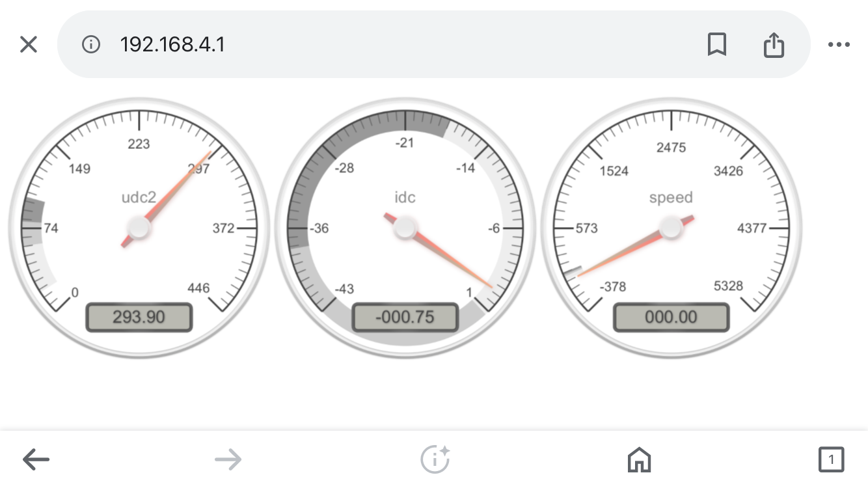Tap the site info icon in address bar
This screenshot has width=868, height=488.
[x=90, y=44]
